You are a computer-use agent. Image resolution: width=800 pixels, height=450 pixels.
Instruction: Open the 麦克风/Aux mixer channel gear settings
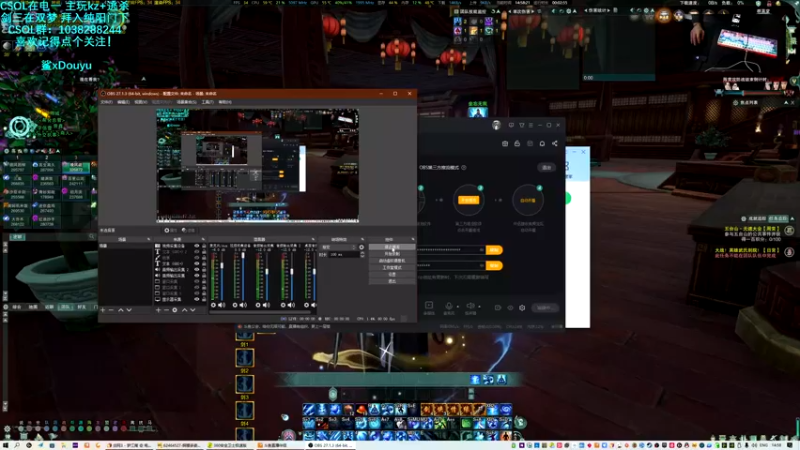tap(213, 305)
